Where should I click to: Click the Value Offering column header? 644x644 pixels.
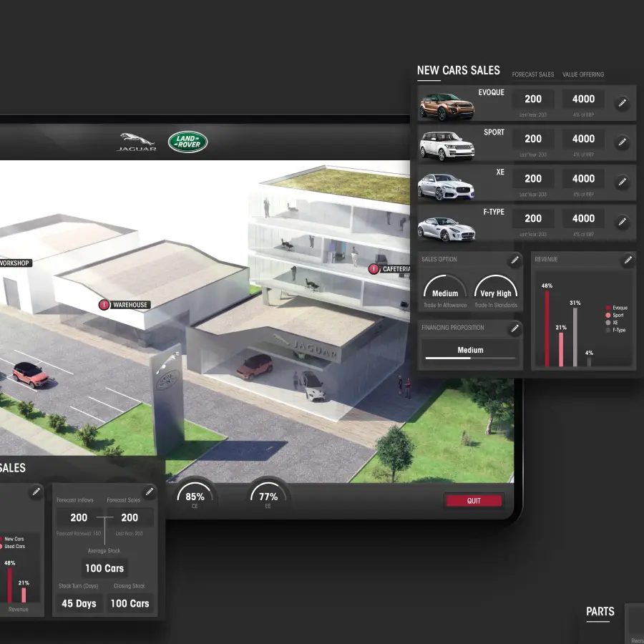582,74
